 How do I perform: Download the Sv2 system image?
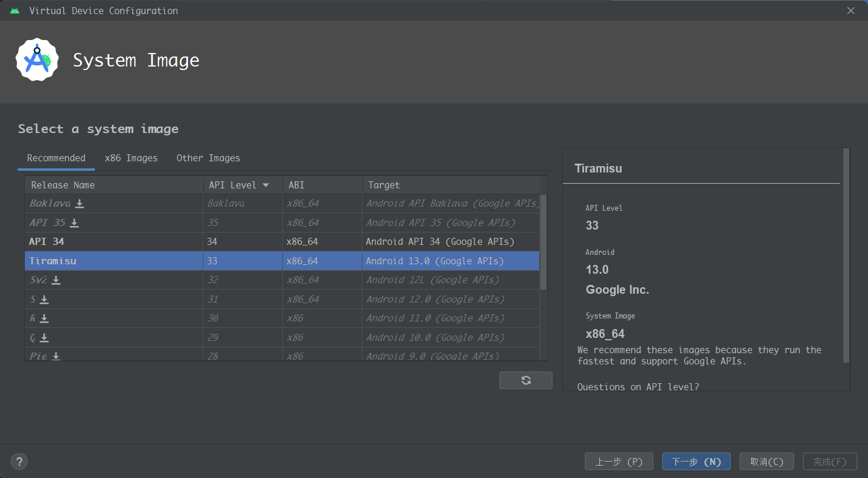point(56,280)
